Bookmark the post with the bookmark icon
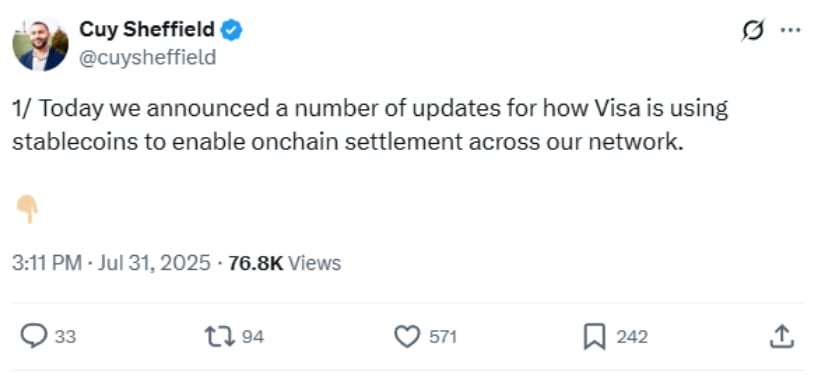The height and width of the screenshot is (375, 825). click(595, 337)
